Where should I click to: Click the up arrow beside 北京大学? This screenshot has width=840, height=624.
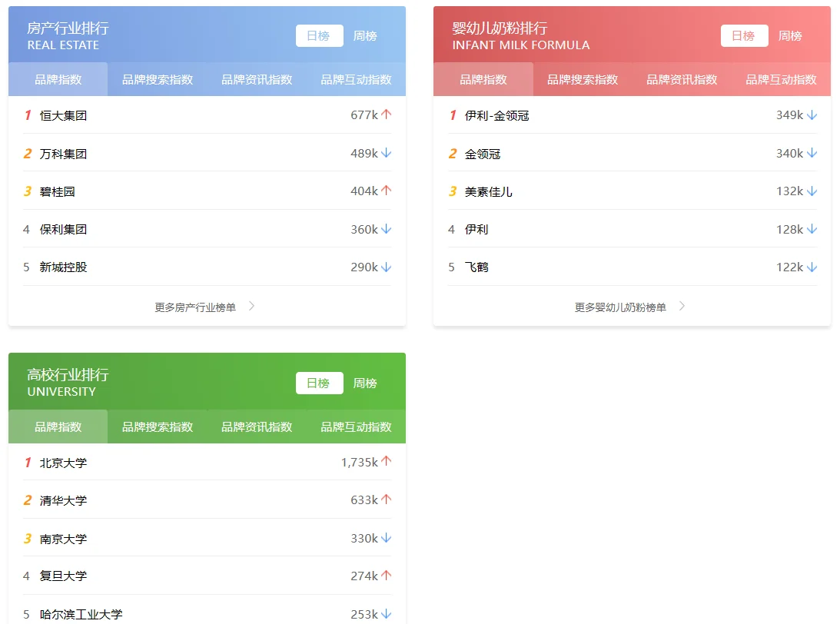tap(387, 460)
